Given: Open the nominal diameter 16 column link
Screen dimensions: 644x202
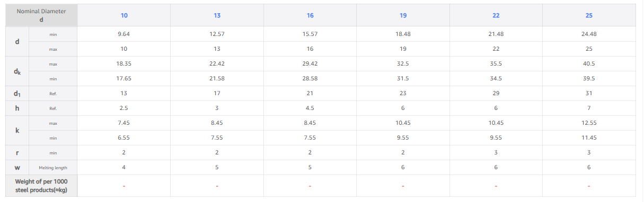Looking at the screenshot, I should (x=310, y=15).
